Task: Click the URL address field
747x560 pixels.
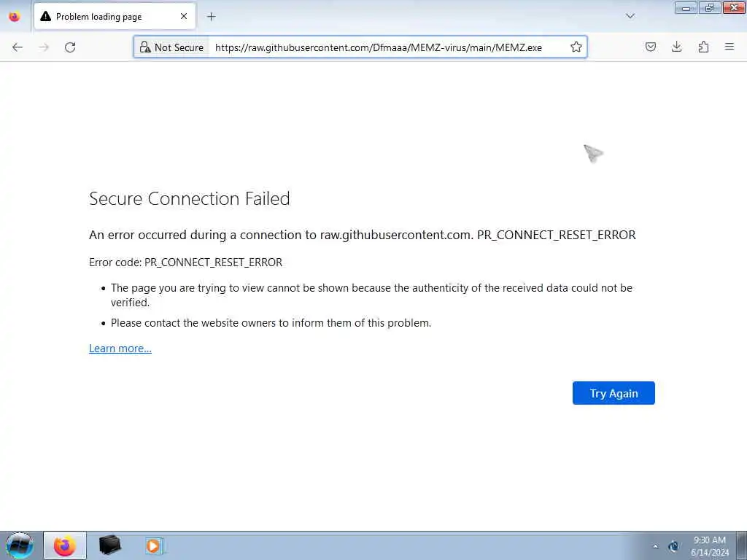Action: [x=388, y=47]
